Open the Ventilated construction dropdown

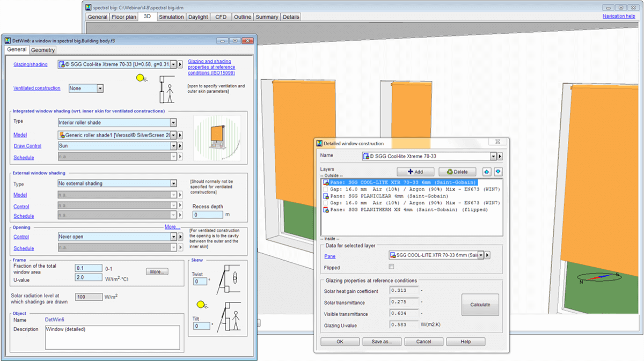[100, 89]
